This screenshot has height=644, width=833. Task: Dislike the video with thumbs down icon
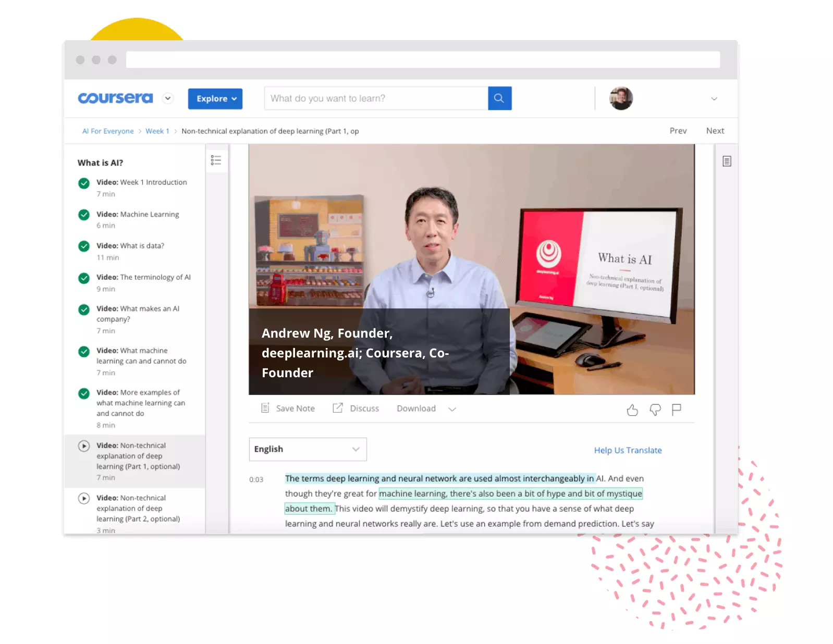point(655,410)
